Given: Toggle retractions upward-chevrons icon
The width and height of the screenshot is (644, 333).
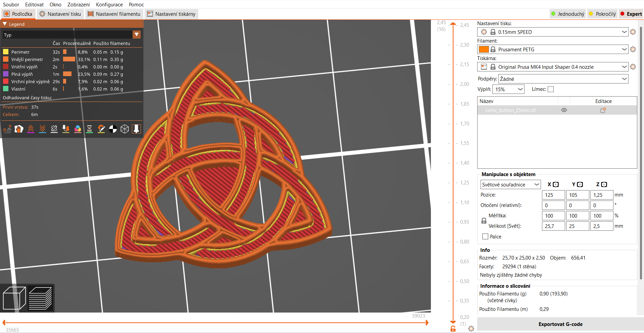Looking at the screenshot, I should (31, 129).
